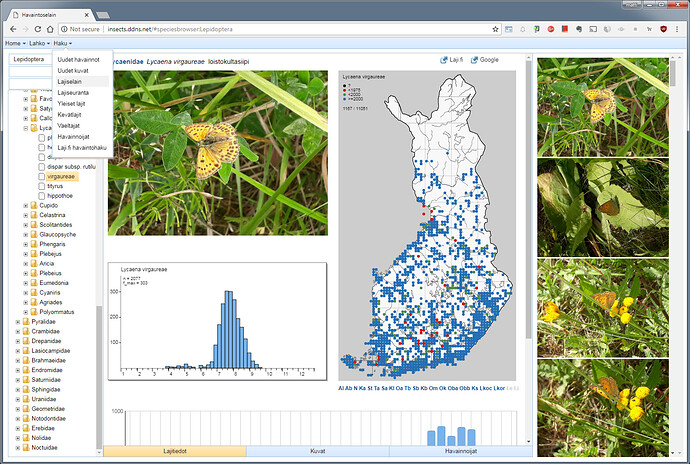Select tityrus species in the tree
Viewport: 690px width, 464px height.
55,186
